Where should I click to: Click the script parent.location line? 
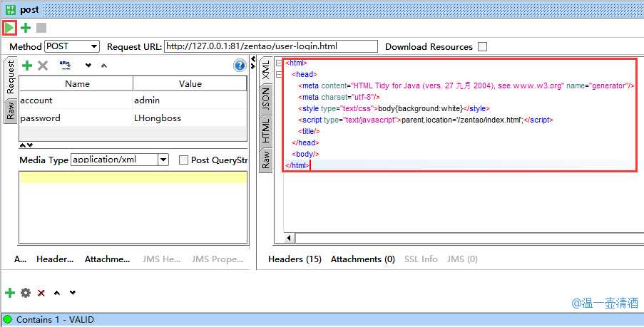coord(426,120)
